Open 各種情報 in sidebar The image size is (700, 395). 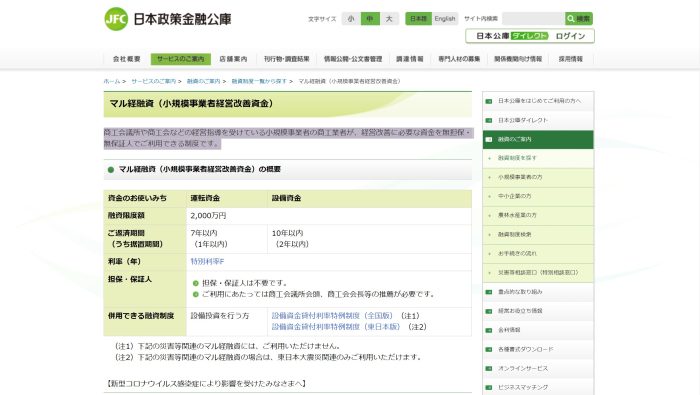click(538, 330)
